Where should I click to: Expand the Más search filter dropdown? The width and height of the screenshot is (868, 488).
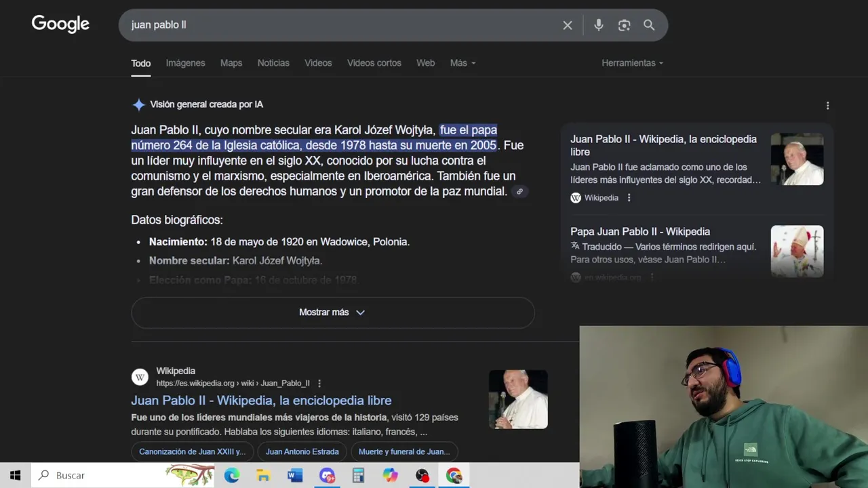point(462,63)
